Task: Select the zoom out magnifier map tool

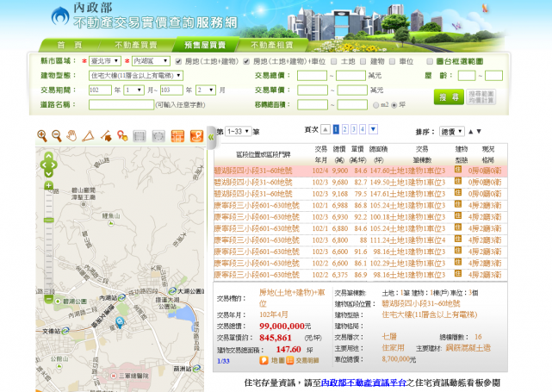Action: (x=57, y=135)
